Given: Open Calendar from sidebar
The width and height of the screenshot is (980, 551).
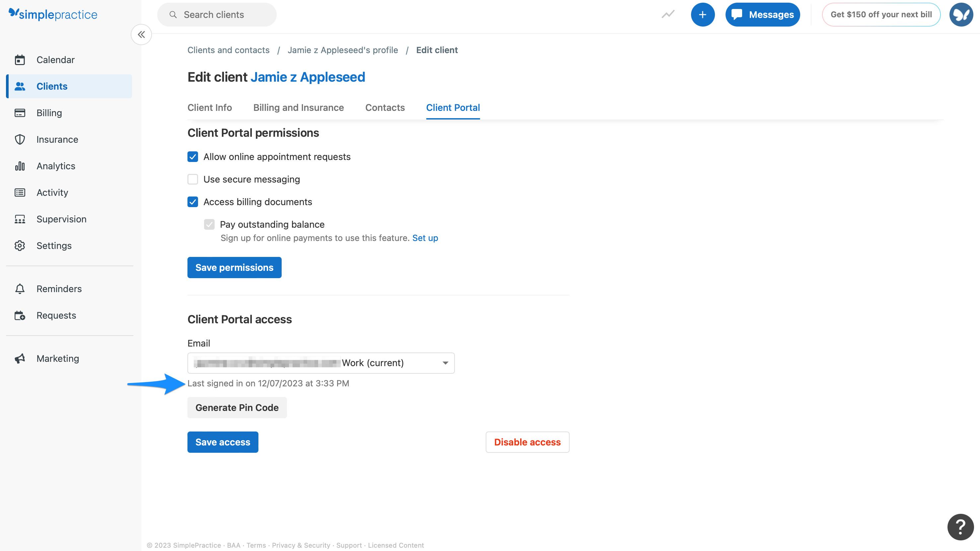Looking at the screenshot, I should tap(69, 60).
